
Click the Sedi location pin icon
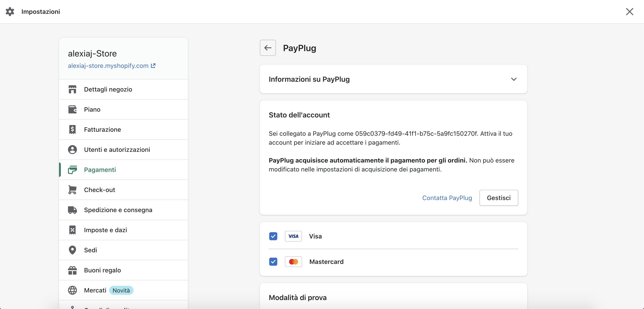(72, 250)
